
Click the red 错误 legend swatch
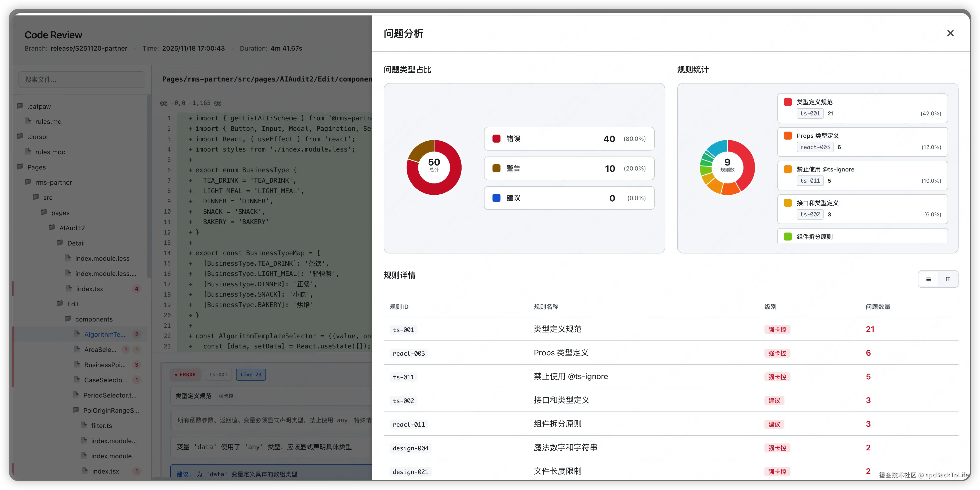496,139
